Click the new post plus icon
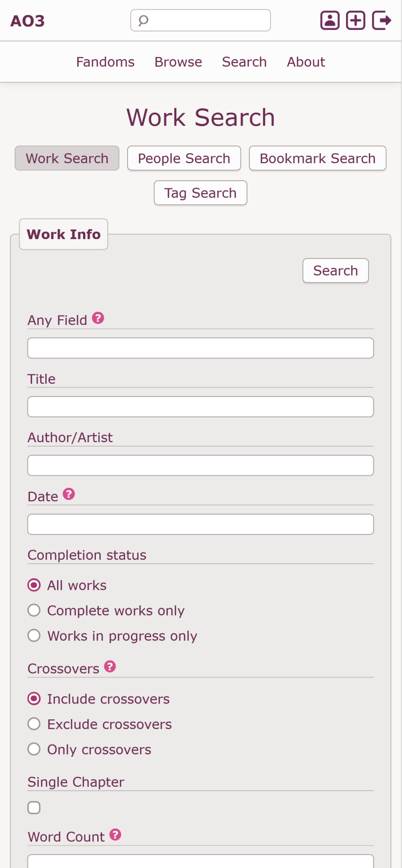This screenshot has width=402, height=868. (x=356, y=20)
